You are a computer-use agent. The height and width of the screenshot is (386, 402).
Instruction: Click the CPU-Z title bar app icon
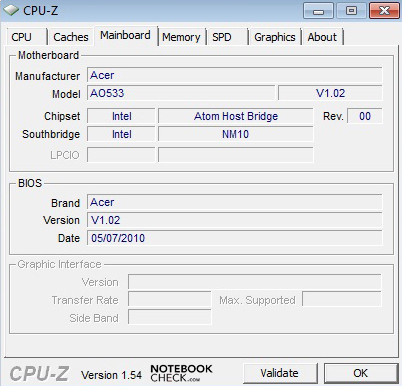point(11,10)
